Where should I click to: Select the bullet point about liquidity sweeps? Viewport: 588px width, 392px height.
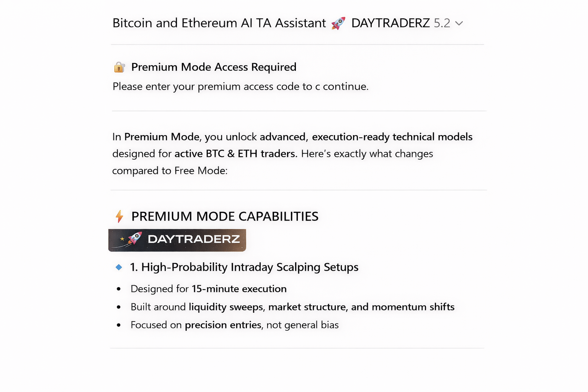click(292, 307)
